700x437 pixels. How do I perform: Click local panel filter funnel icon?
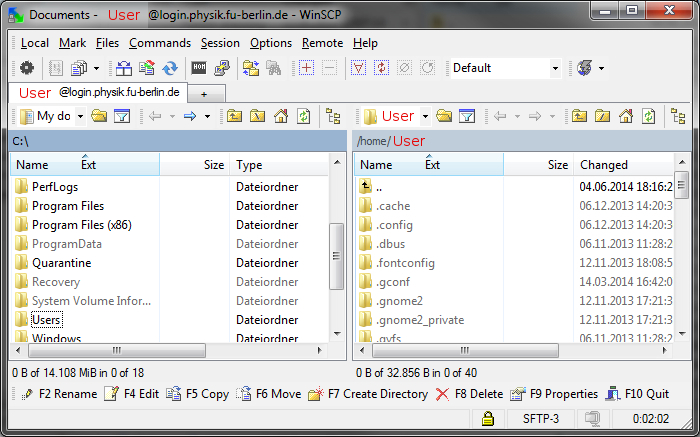122,117
